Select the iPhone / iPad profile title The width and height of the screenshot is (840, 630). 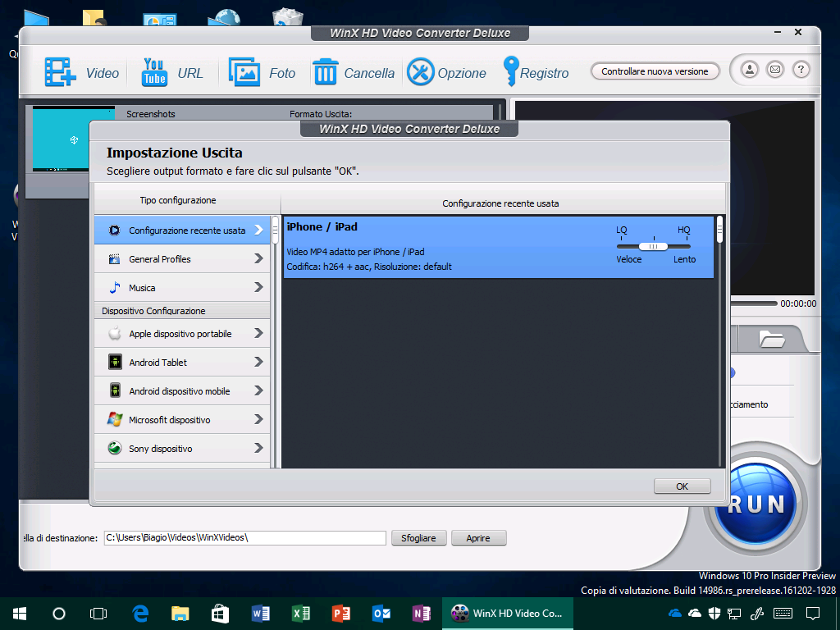322,226
